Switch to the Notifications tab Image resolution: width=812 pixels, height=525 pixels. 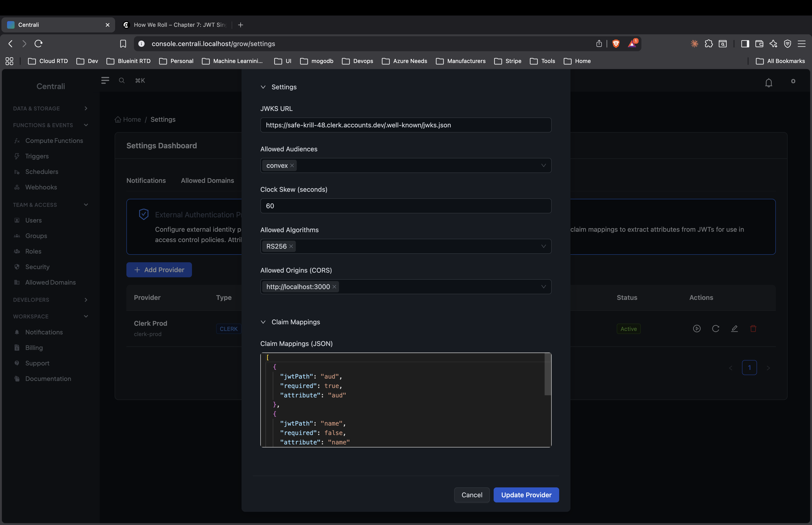pyautogui.click(x=146, y=180)
